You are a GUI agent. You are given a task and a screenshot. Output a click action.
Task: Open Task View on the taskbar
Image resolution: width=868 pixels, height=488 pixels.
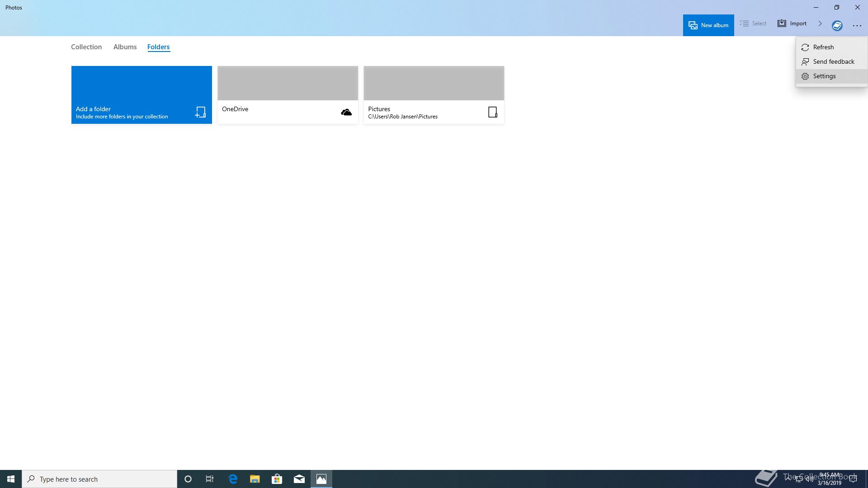tap(210, 479)
